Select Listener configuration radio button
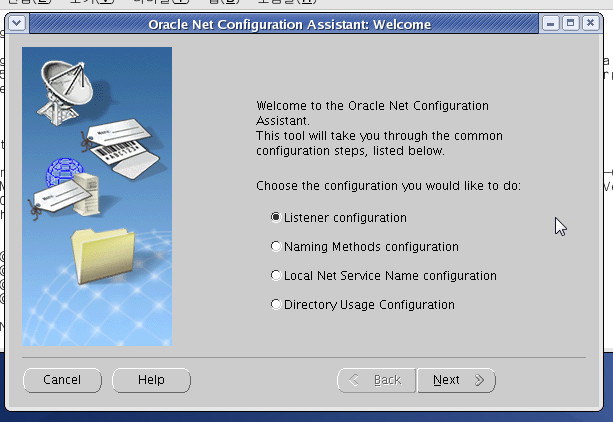Viewport: 613px width, 422px height. click(276, 217)
